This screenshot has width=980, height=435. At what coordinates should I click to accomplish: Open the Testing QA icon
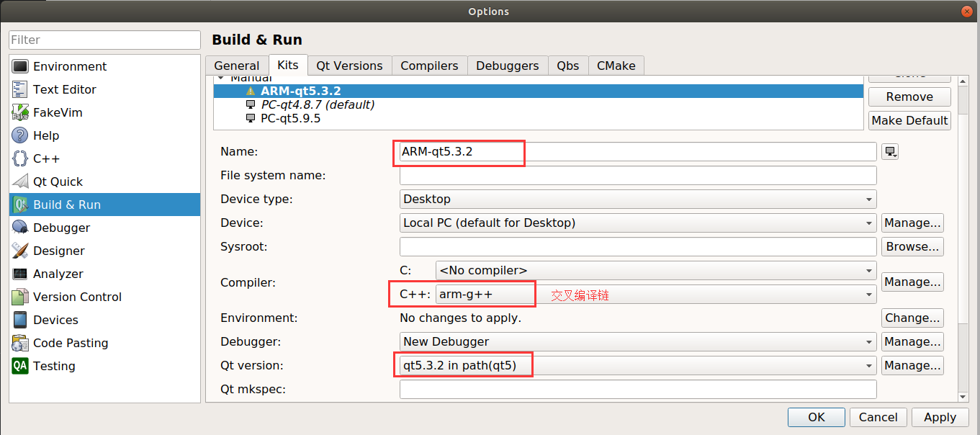coord(20,366)
